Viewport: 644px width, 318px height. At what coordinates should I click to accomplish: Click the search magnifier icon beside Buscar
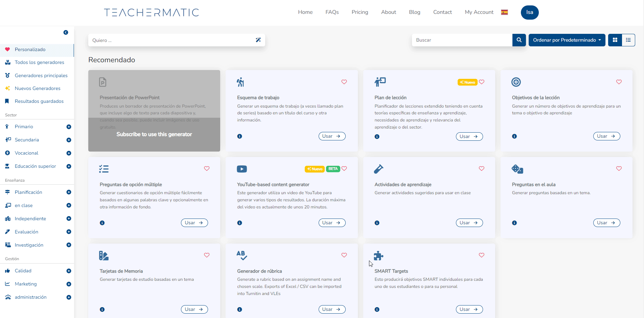click(x=519, y=40)
